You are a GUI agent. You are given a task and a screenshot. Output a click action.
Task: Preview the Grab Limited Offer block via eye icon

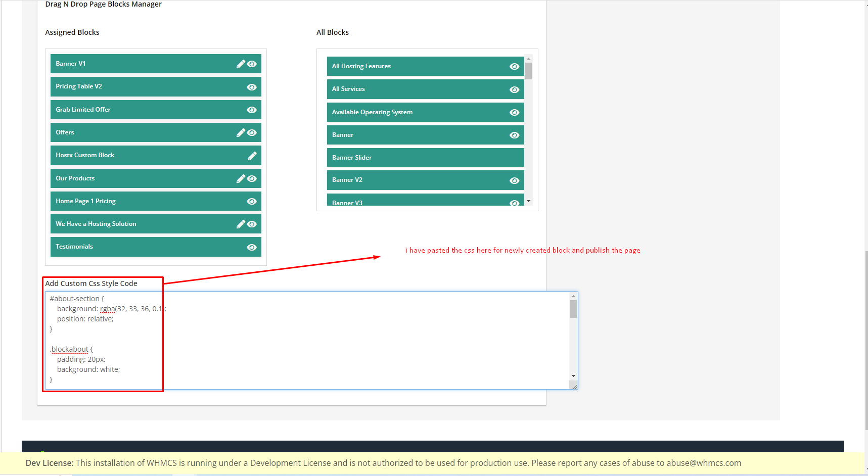pos(252,110)
